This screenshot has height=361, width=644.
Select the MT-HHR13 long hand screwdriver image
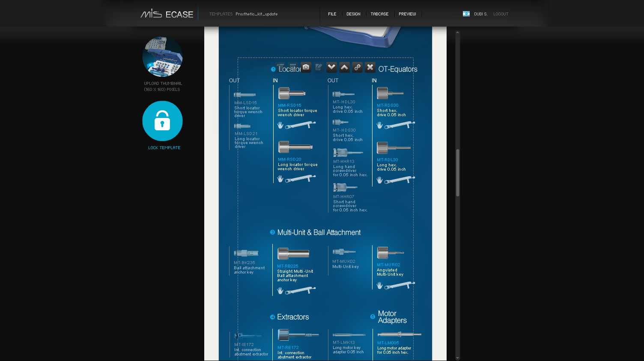point(348,153)
